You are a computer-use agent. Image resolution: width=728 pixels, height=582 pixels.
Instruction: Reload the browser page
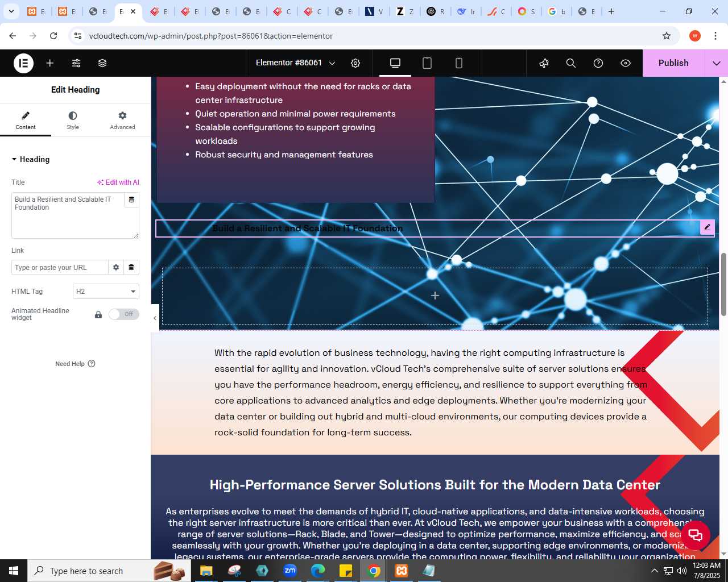pyautogui.click(x=53, y=36)
